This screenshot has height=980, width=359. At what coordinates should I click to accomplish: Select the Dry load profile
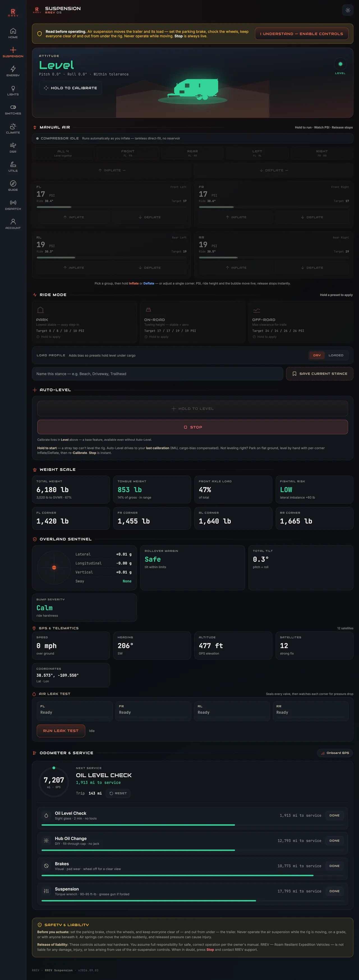tap(317, 355)
